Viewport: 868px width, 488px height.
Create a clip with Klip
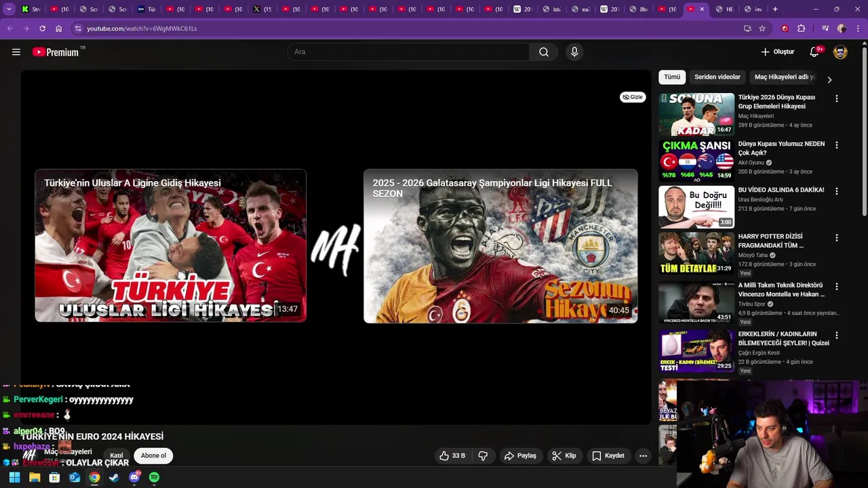click(564, 455)
